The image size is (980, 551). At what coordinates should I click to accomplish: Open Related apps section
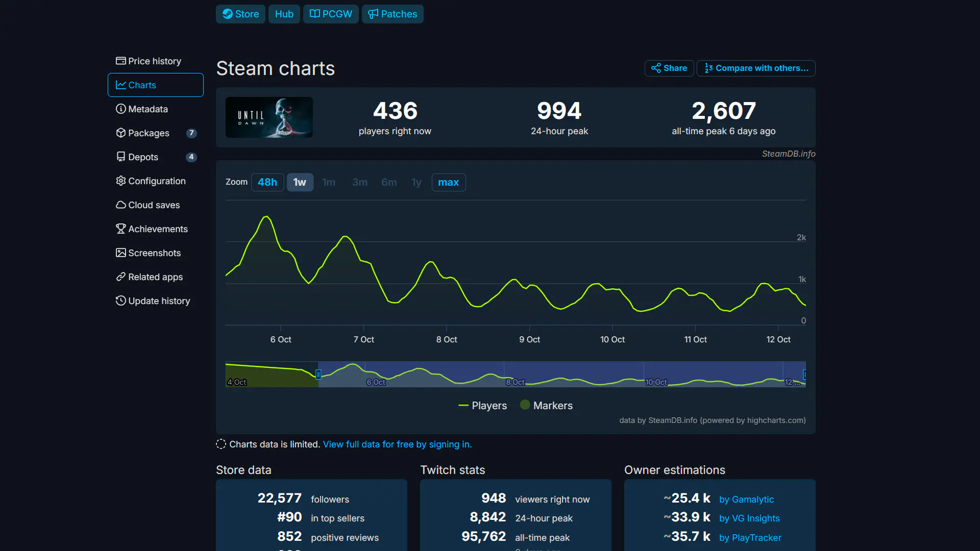(x=156, y=277)
